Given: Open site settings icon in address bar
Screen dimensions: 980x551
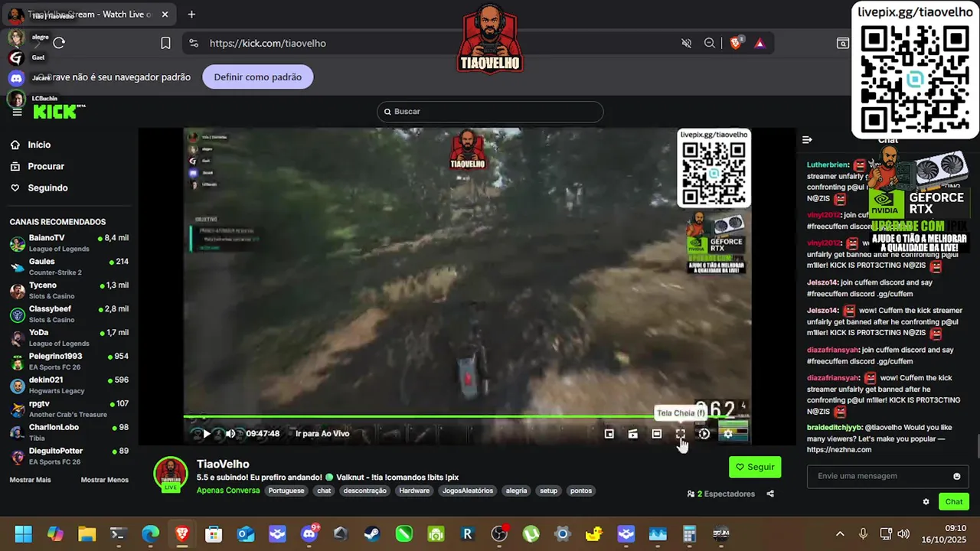Looking at the screenshot, I should click(x=194, y=44).
